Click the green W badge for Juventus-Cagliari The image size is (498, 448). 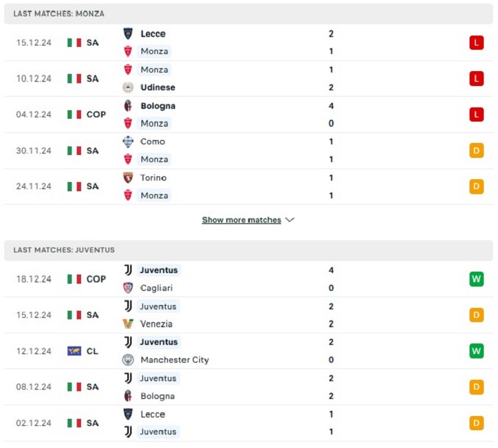477,279
